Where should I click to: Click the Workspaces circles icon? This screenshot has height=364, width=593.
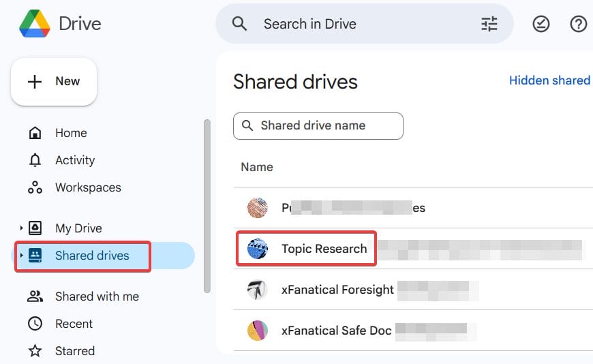[35, 187]
